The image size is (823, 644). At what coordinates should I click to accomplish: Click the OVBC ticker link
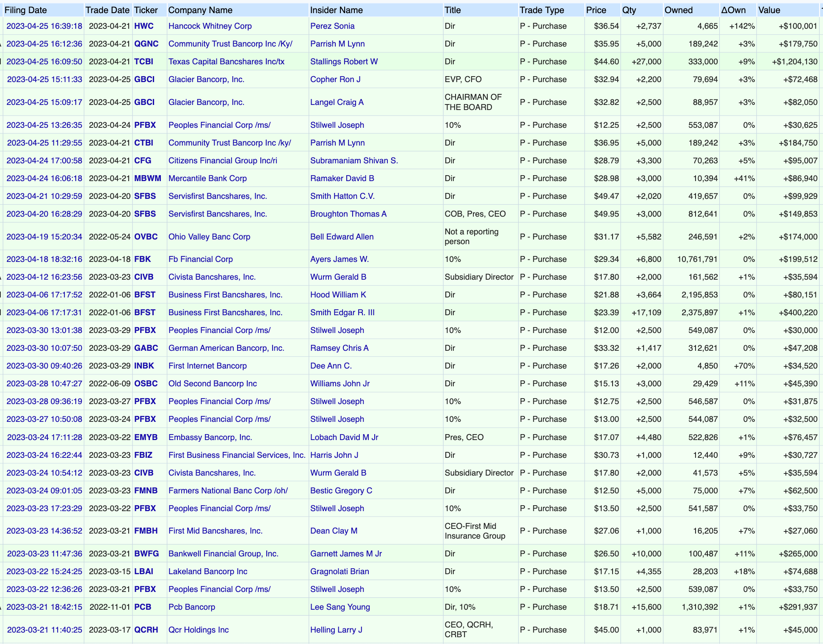146,237
